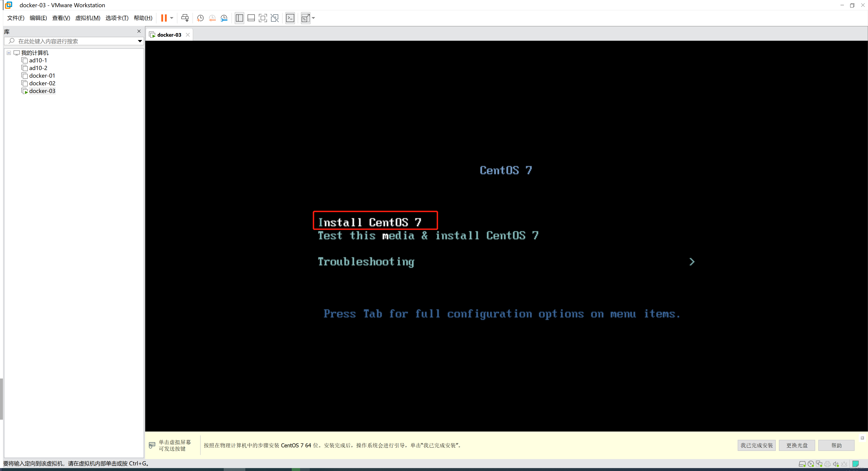Open the console view toolbar icon
This screenshot has width=868, height=471.
290,18
